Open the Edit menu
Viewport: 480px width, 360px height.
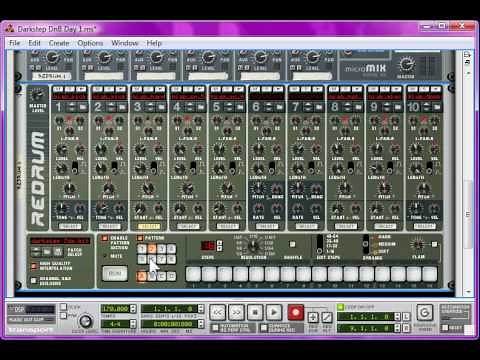point(34,43)
